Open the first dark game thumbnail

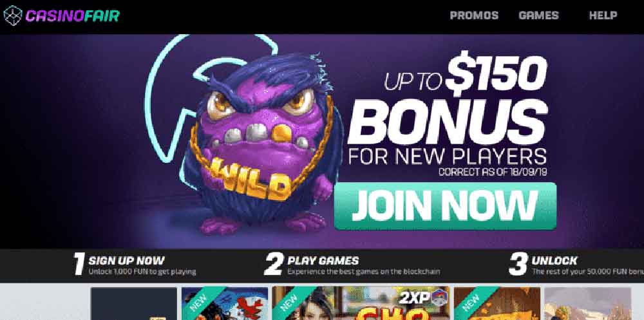pyautogui.click(x=134, y=303)
